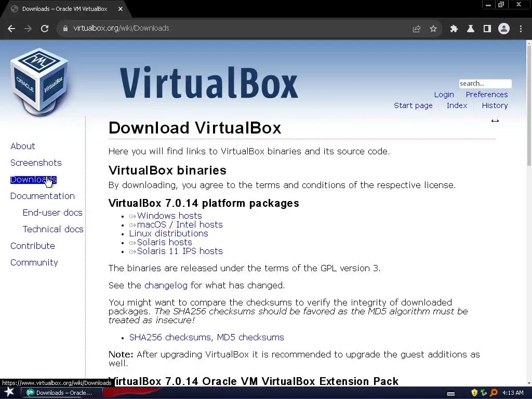Click the yellow shield tray icon
Viewport: 532px width, 399px height.
click(x=474, y=393)
